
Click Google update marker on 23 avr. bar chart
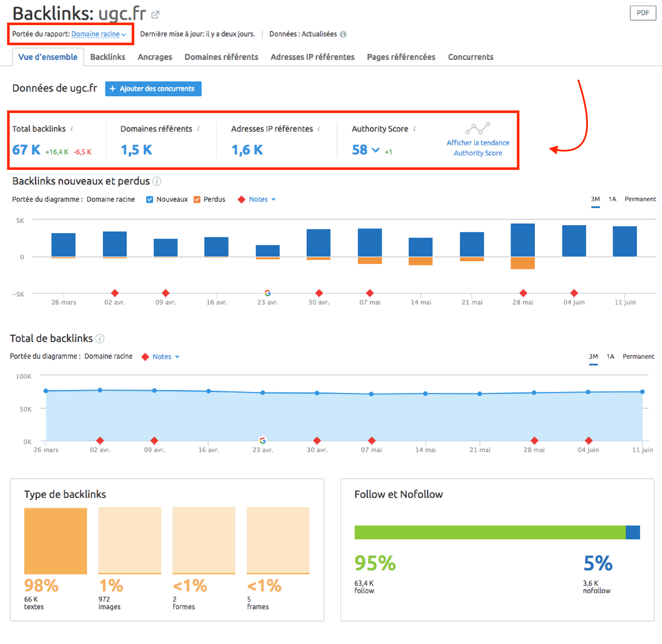(x=268, y=293)
